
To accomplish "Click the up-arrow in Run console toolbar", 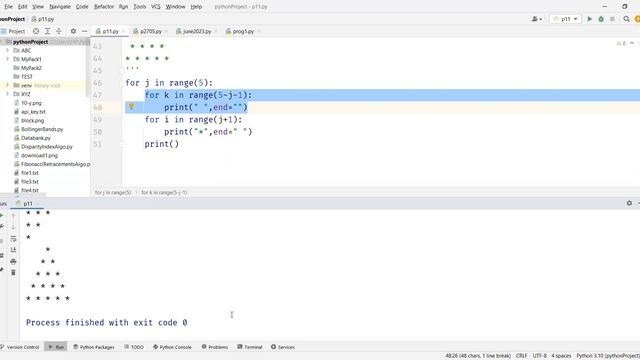I will 13,216.
